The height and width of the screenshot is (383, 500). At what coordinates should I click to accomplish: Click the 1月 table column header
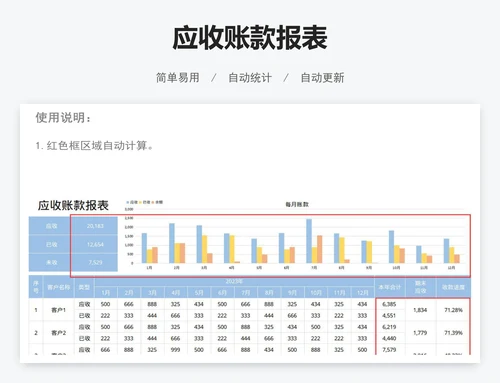106,292
